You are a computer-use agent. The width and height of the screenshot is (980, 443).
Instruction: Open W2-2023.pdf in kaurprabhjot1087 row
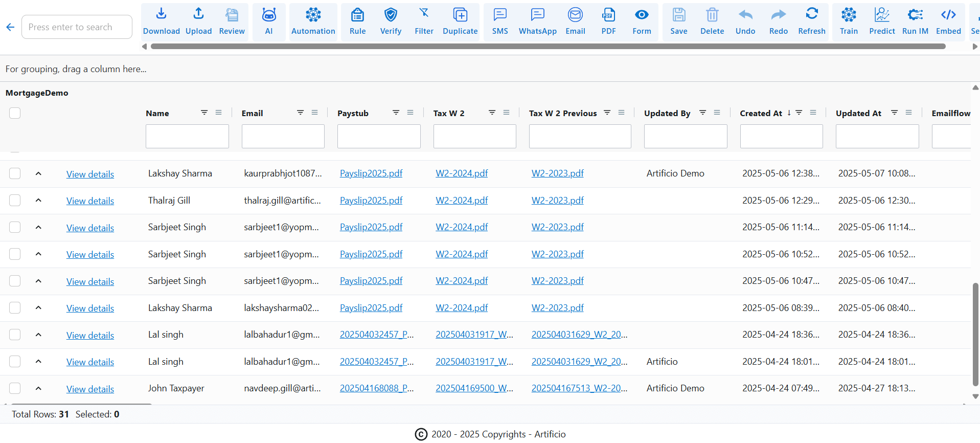tap(557, 173)
